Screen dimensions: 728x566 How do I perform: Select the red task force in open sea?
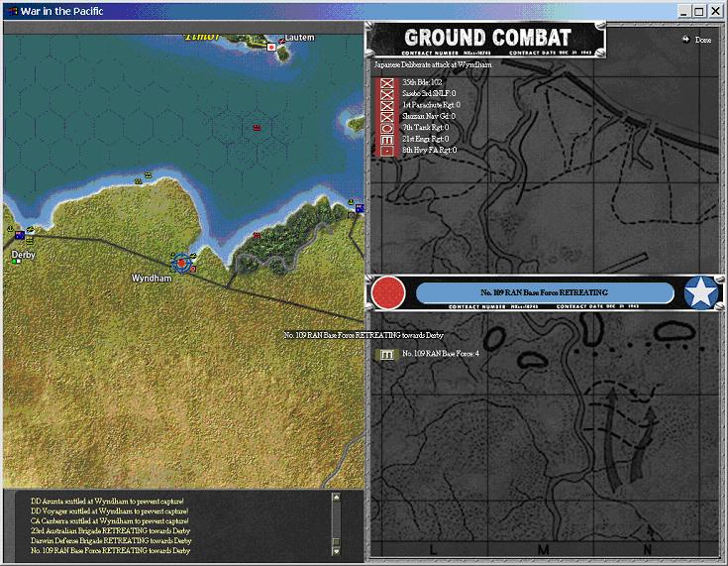[257, 127]
